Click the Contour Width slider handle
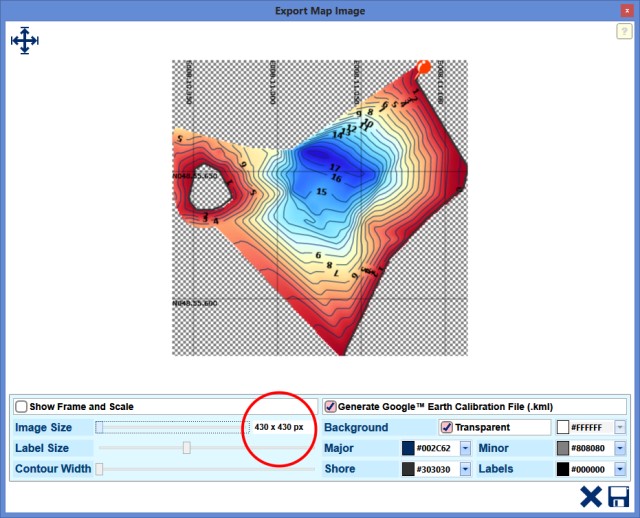The height and width of the screenshot is (518, 640). (99, 469)
